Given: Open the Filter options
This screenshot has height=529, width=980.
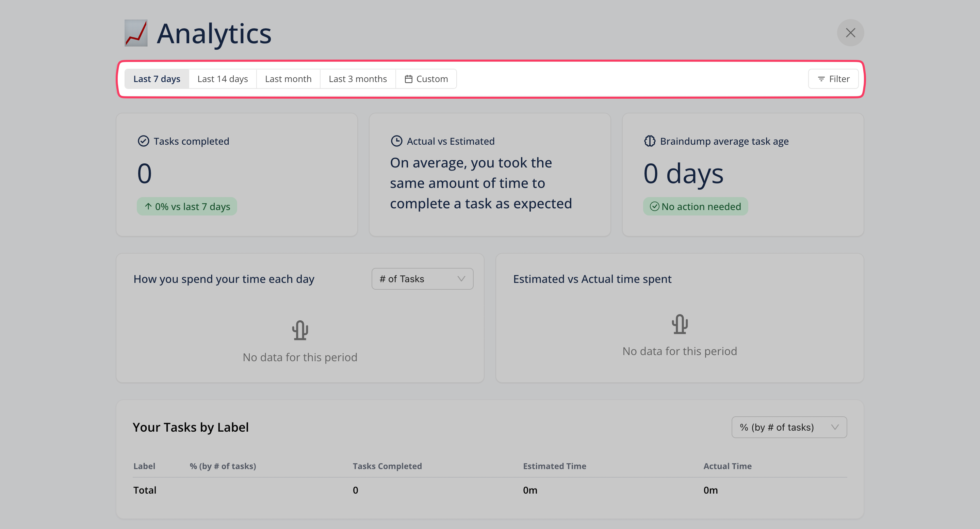Looking at the screenshot, I should (833, 79).
